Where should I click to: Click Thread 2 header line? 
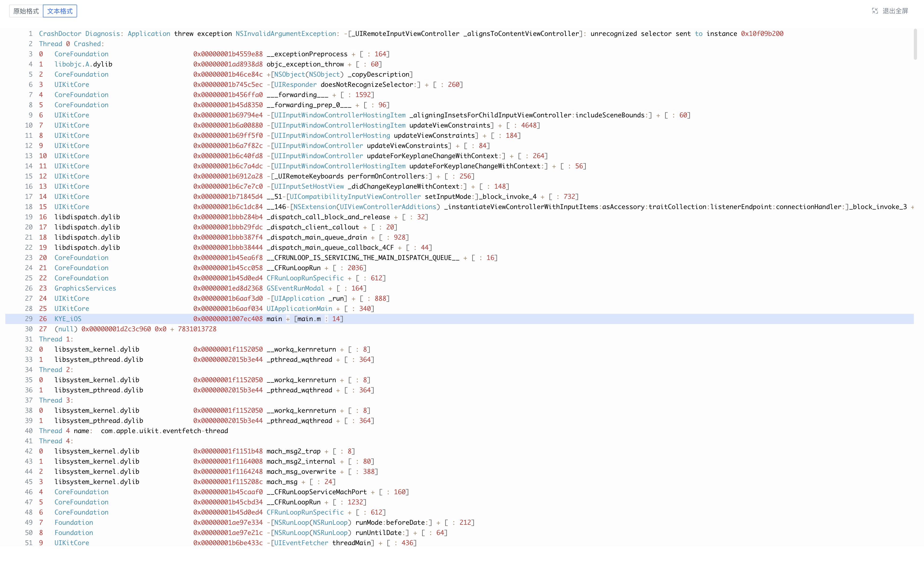click(x=56, y=370)
